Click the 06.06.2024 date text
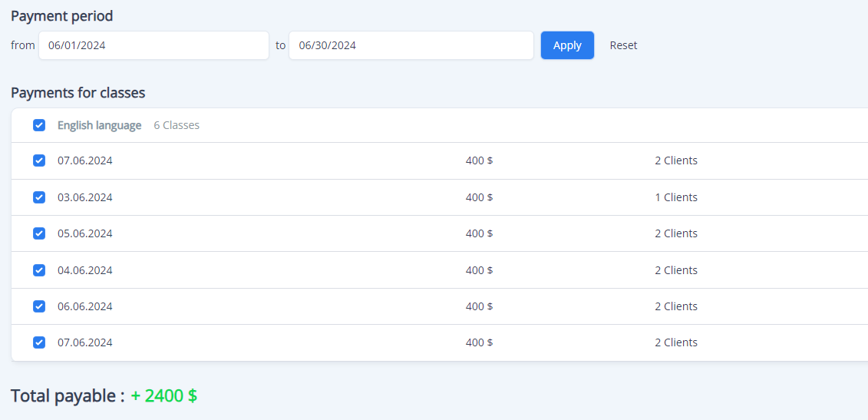The image size is (868, 420). (84, 306)
